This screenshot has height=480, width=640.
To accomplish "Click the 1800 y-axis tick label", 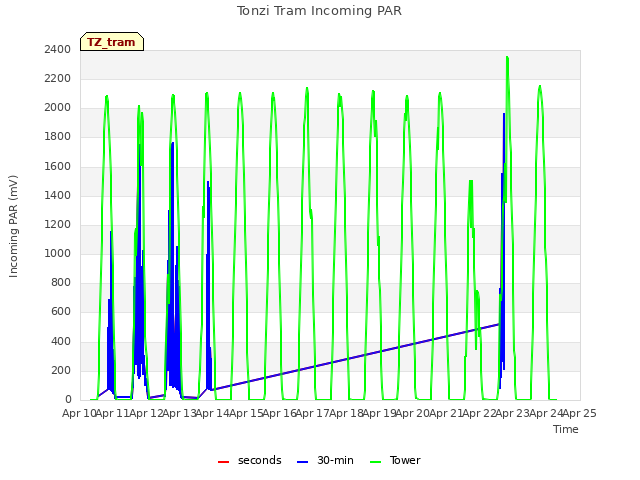I will (58, 137).
